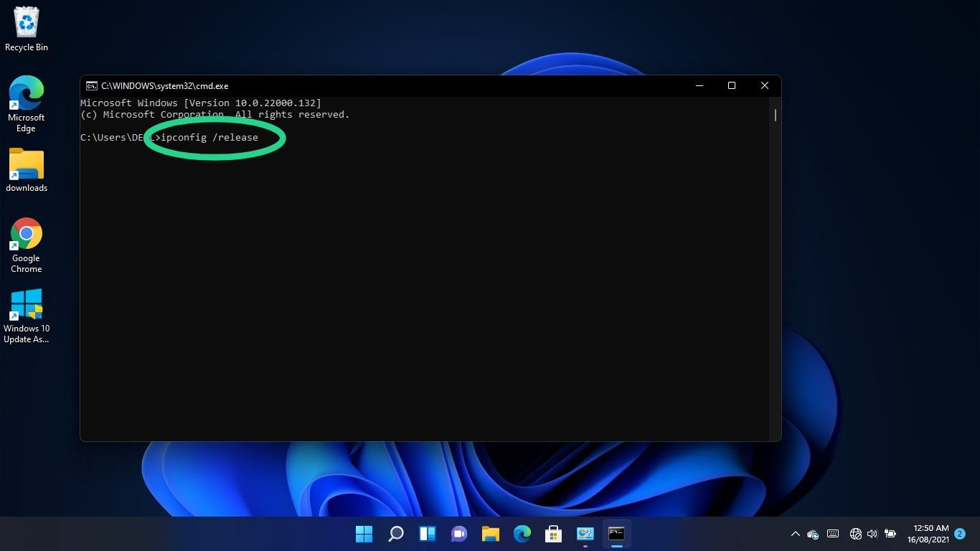
Task: Check battery status in the tray
Action: coord(890,534)
